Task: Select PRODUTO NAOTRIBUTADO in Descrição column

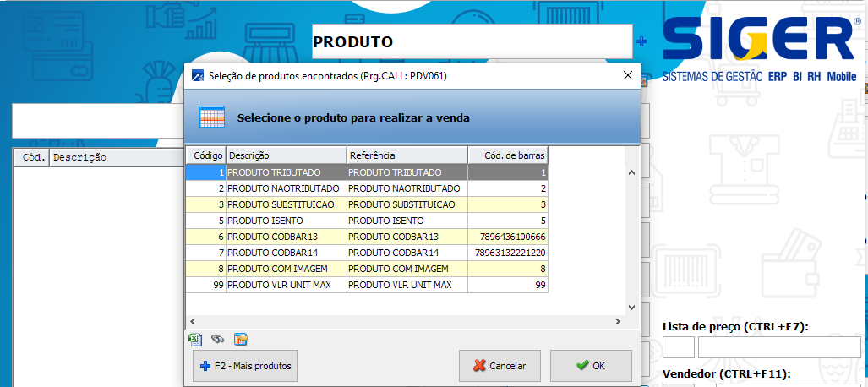Action: pos(287,188)
